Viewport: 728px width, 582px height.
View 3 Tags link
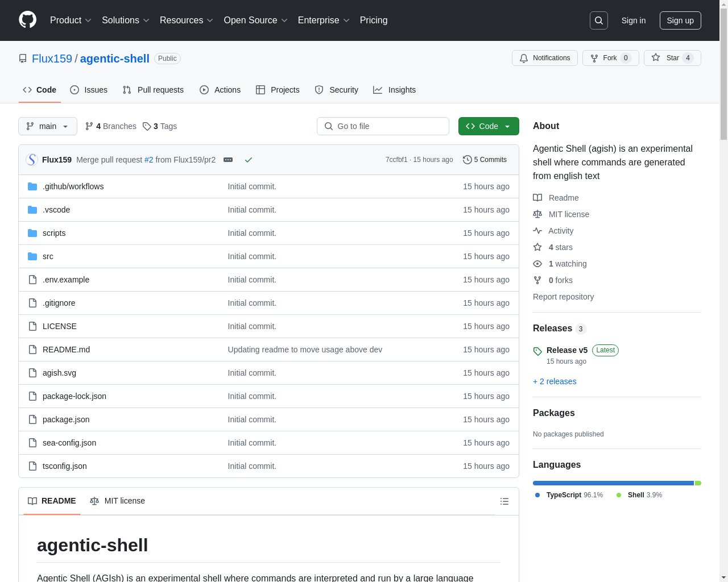point(160,126)
